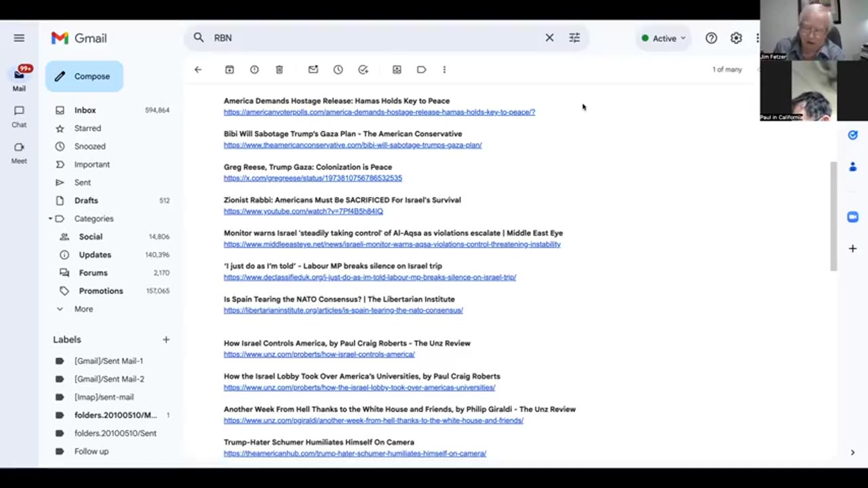Open the unz.com israel-lobby universities link
Viewport: 868px width, 488px height.
coord(359,388)
